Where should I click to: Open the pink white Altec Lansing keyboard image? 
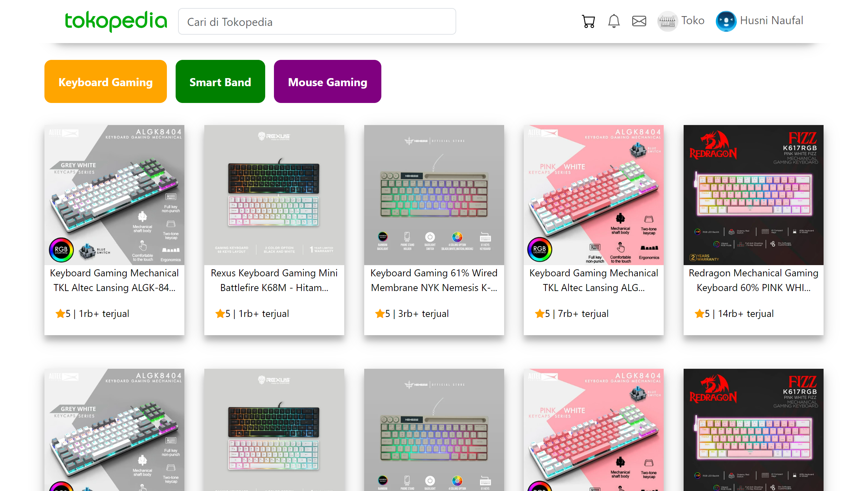coord(594,195)
